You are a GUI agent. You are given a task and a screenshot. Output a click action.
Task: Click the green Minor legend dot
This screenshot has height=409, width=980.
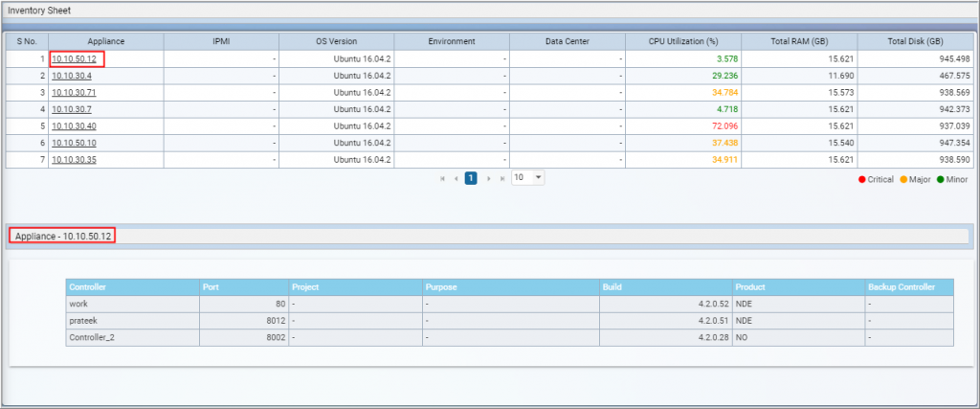click(940, 180)
